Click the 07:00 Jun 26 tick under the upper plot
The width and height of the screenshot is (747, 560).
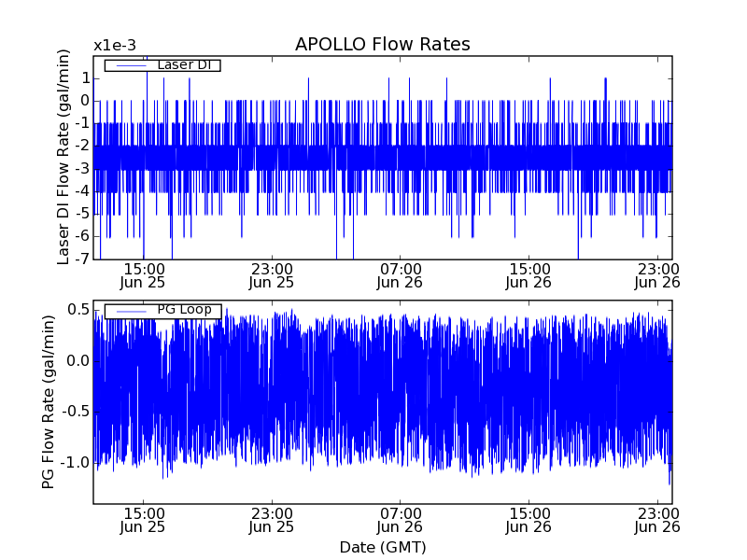(402, 275)
